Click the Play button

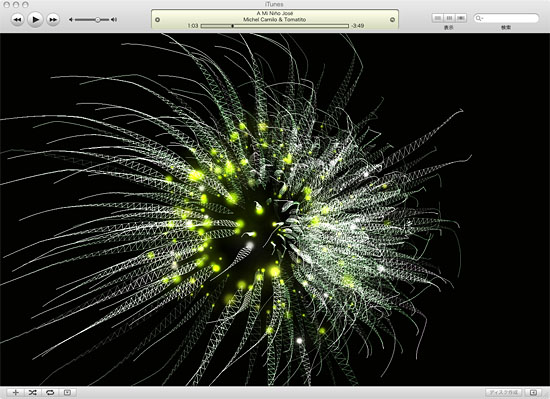[x=35, y=19]
